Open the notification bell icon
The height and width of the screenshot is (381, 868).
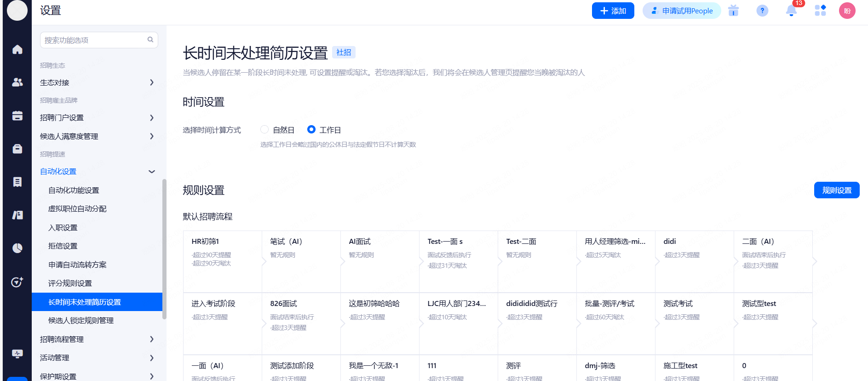791,11
